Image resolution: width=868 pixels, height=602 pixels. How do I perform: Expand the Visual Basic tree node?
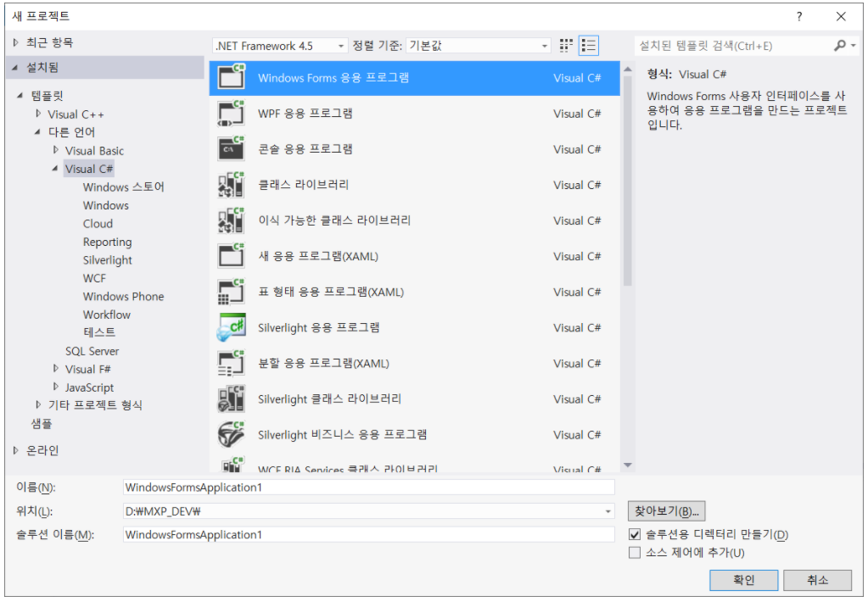[54, 150]
